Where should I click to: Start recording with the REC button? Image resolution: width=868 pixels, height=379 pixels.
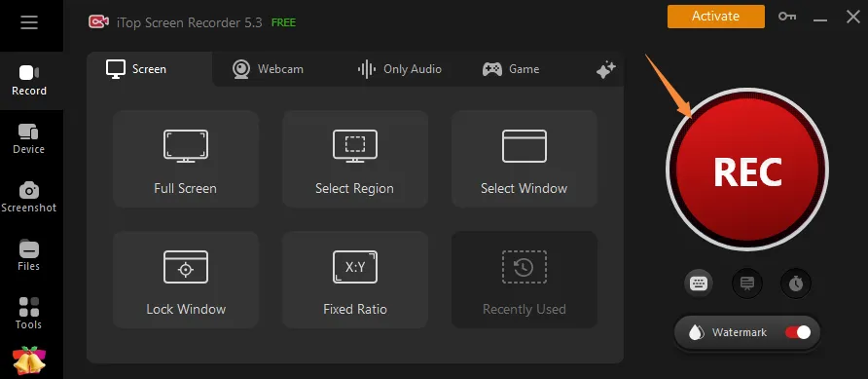(x=747, y=171)
